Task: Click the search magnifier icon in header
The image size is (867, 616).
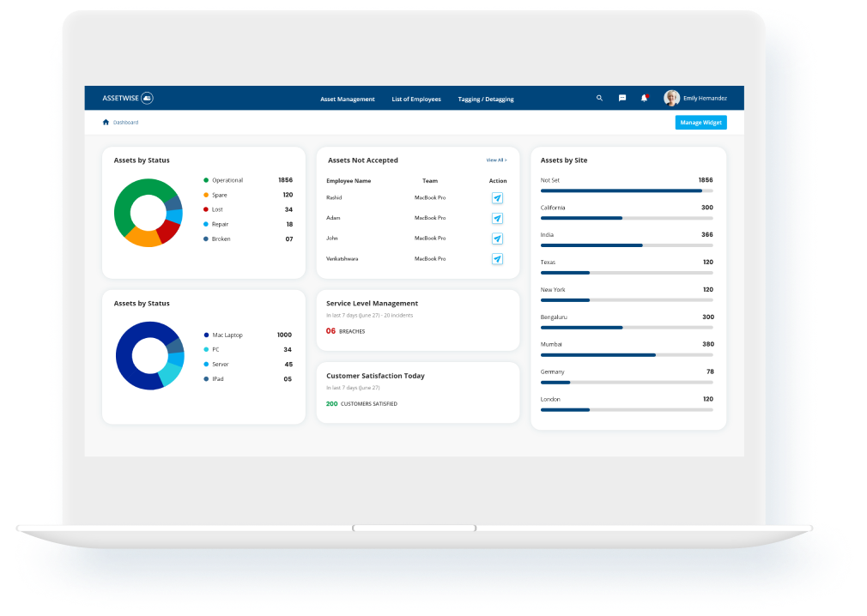Action: click(x=599, y=99)
